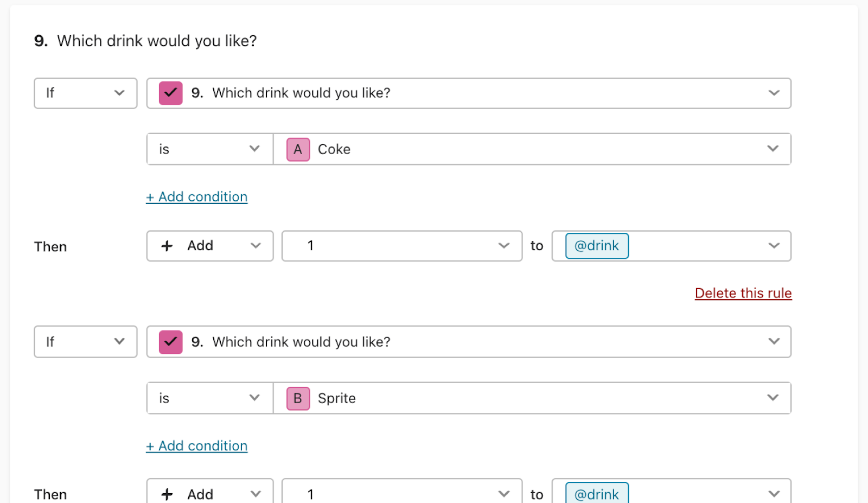
Task: Open the 'is' operator dropdown beside Coke
Action: coord(210,149)
